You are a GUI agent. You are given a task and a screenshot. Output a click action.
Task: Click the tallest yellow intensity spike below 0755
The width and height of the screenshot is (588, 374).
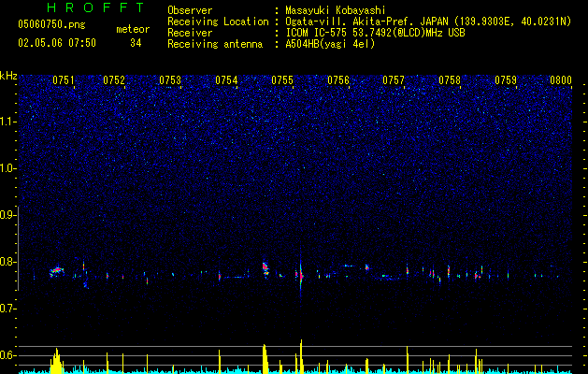[x=301, y=356]
